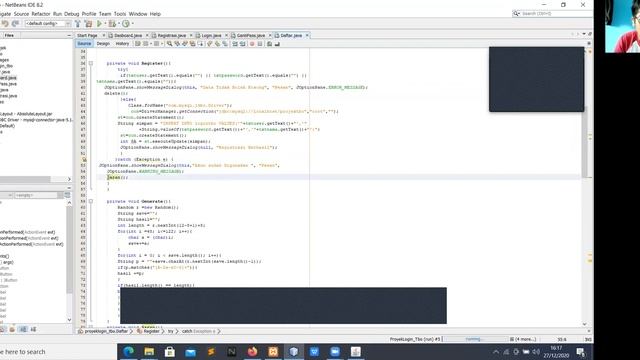
Task: Click the Build Project hammer icon
Action: click(78, 24)
